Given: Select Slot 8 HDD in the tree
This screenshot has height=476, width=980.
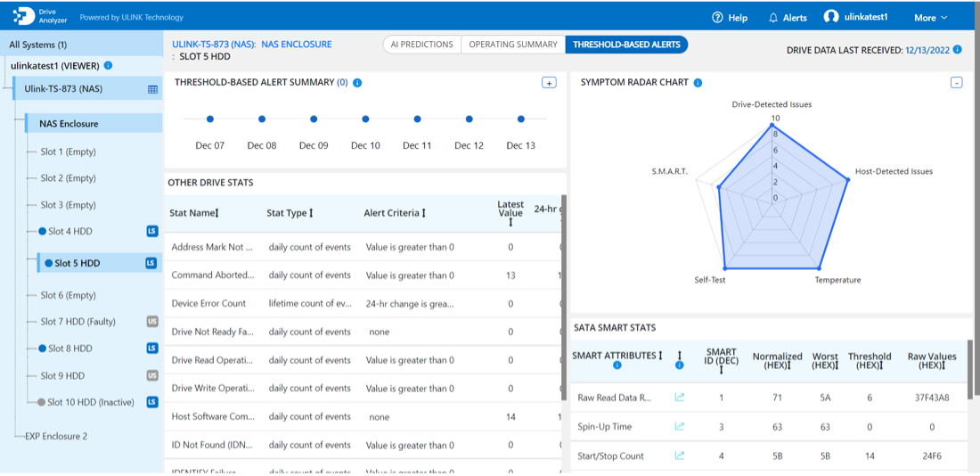Looking at the screenshot, I should 69,349.
